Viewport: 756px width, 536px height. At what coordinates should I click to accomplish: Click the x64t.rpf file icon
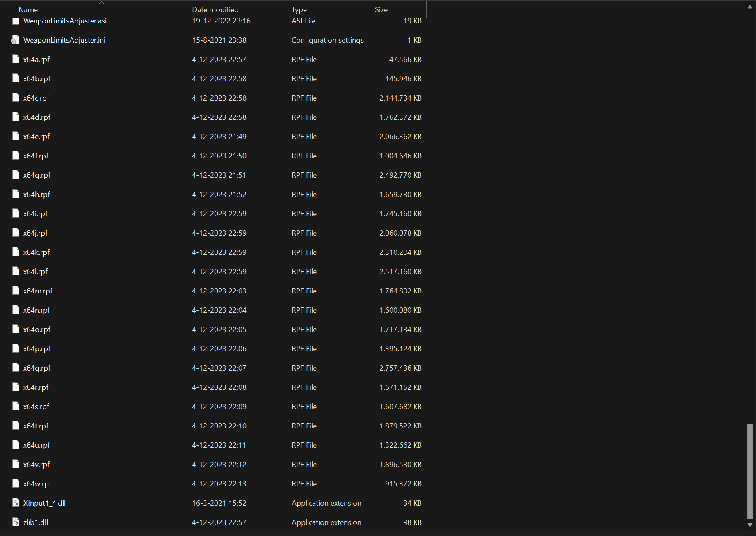coord(16,426)
